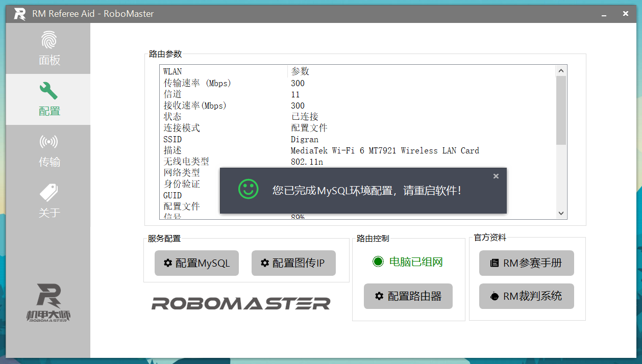Open the 配置MySQL configuration
Image resolution: width=642 pixels, height=364 pixels.
[x=196, y=263]
